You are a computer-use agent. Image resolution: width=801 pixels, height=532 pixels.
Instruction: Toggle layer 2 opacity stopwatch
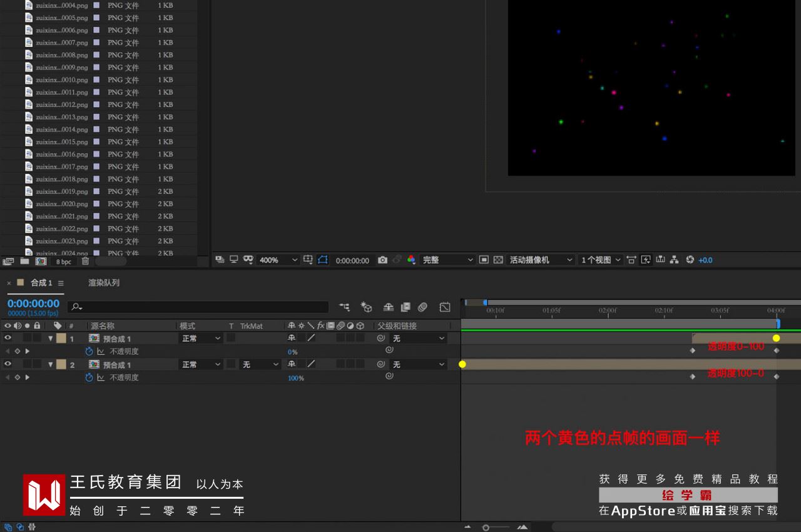pyautogui.click(x=89, y=377)
